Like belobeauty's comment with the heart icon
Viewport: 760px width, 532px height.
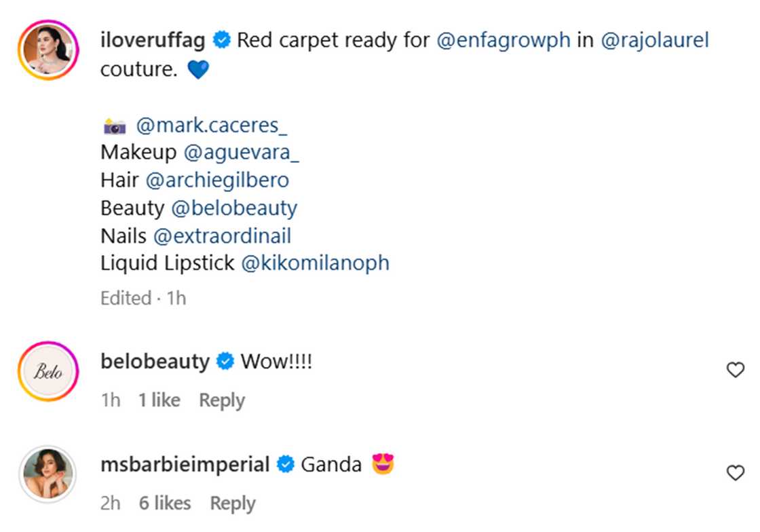(735, 370)
